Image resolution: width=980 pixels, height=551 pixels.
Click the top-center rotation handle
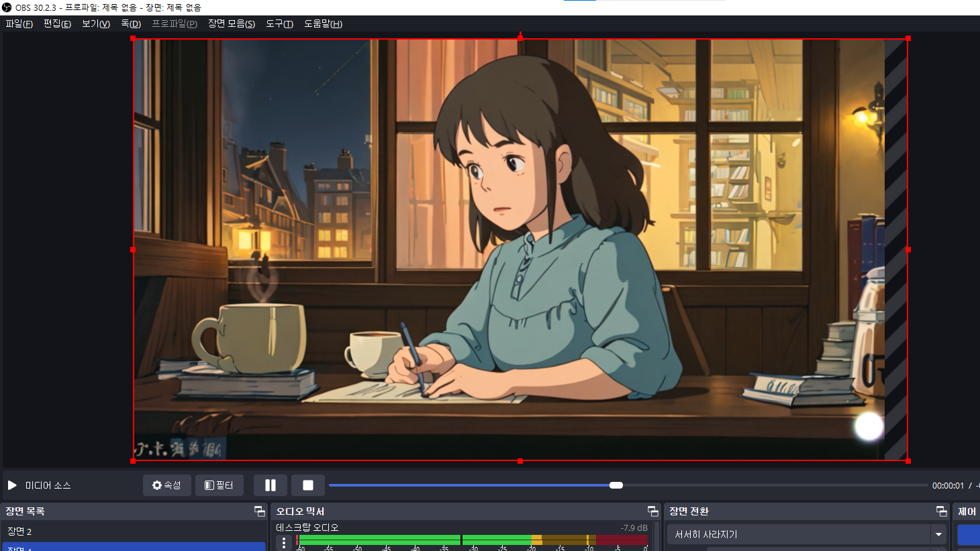point(520,37)
